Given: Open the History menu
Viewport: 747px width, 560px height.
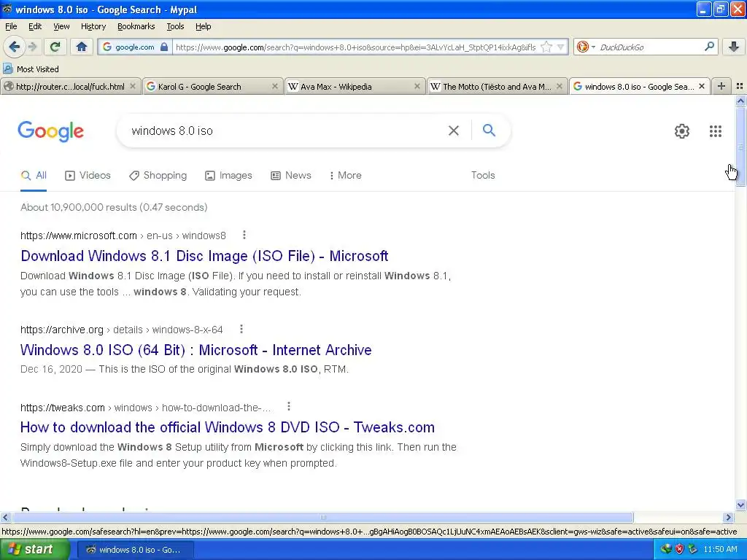Looking at the screenshot, I should (x=93, y=26).
